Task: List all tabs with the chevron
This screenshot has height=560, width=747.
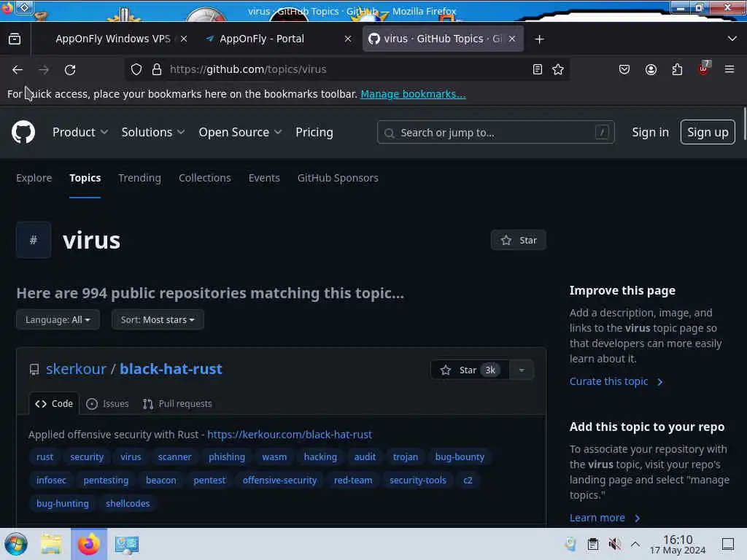Action: (732, 39)
